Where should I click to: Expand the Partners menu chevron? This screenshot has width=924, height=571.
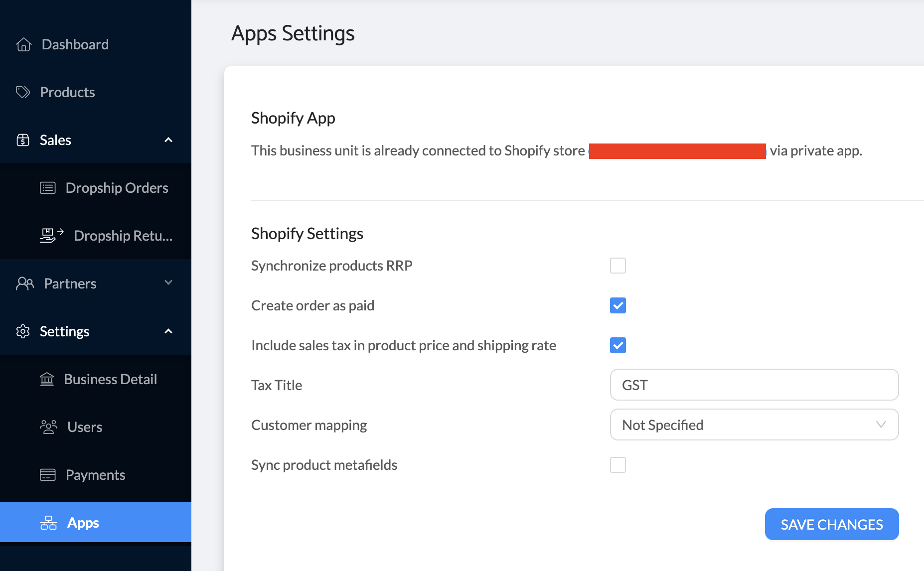coord(168,283)
